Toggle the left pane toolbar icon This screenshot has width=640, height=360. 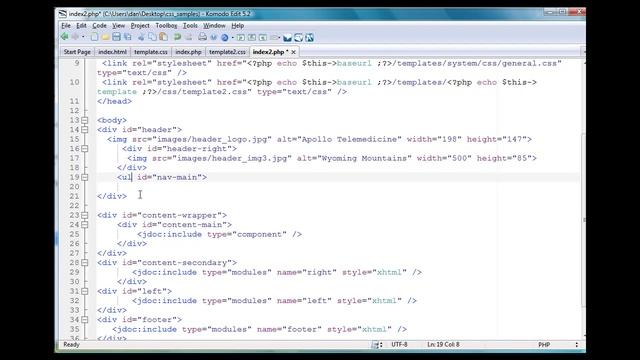pos(241,38)
